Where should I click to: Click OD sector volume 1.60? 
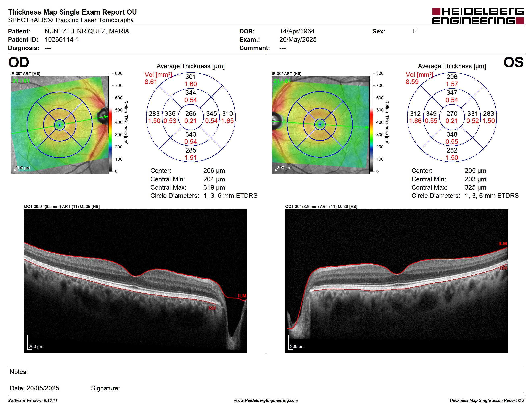click(x=190, y=84)
